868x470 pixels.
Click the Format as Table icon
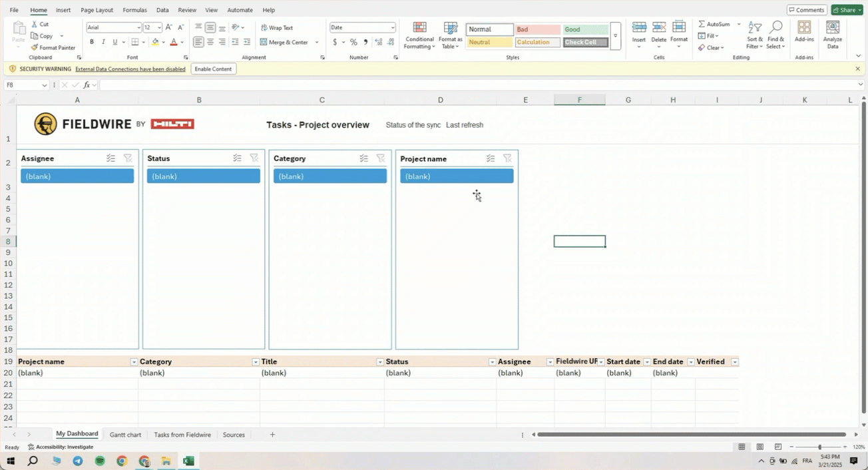click(451, 28)
